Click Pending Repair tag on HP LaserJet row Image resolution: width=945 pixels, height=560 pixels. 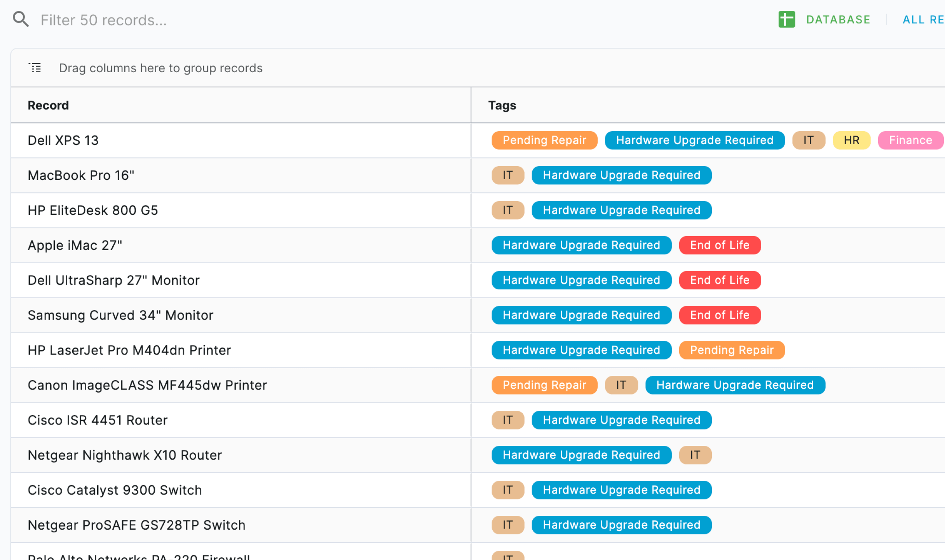coord(732,350)
